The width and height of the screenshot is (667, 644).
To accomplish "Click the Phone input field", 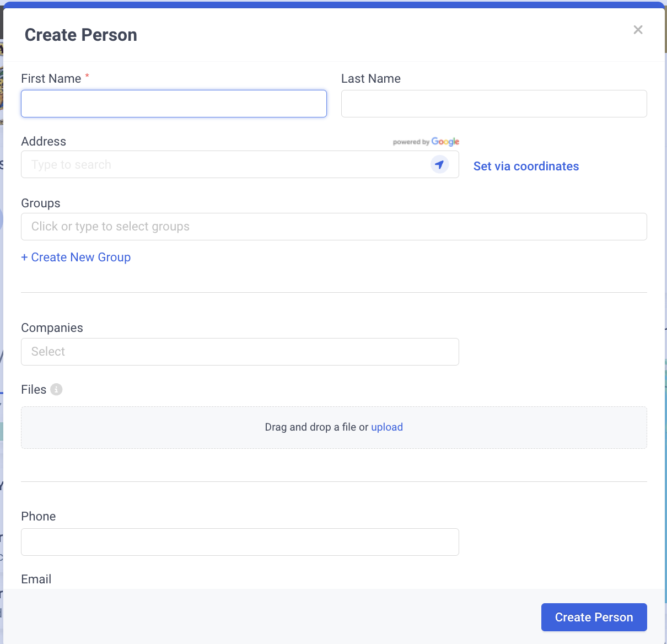I will 240,542.
